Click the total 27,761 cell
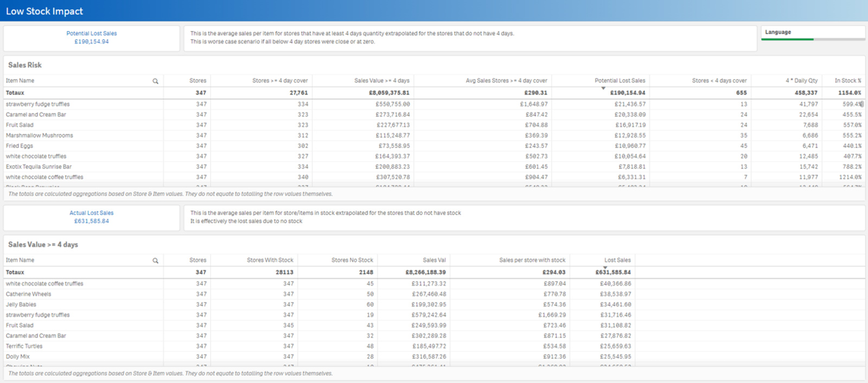 (x=299, y=93)
